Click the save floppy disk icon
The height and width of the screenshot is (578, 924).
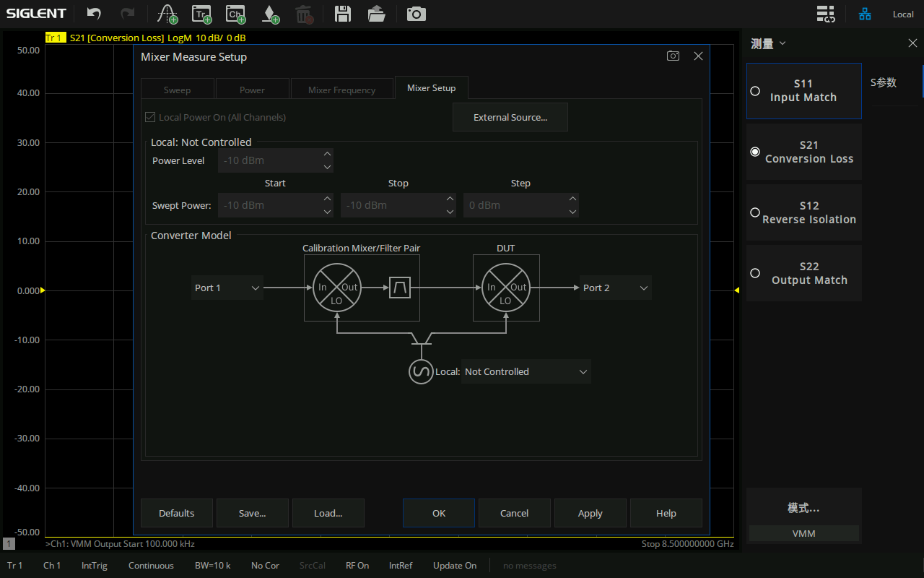[x=343, y=14]
